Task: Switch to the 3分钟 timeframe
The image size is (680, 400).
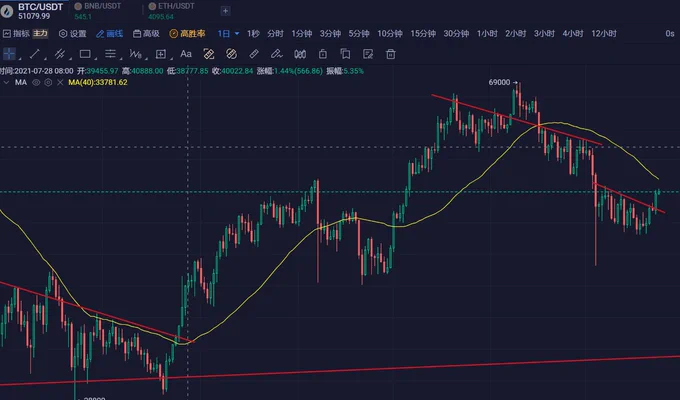Action: click(x=330, y=33)
